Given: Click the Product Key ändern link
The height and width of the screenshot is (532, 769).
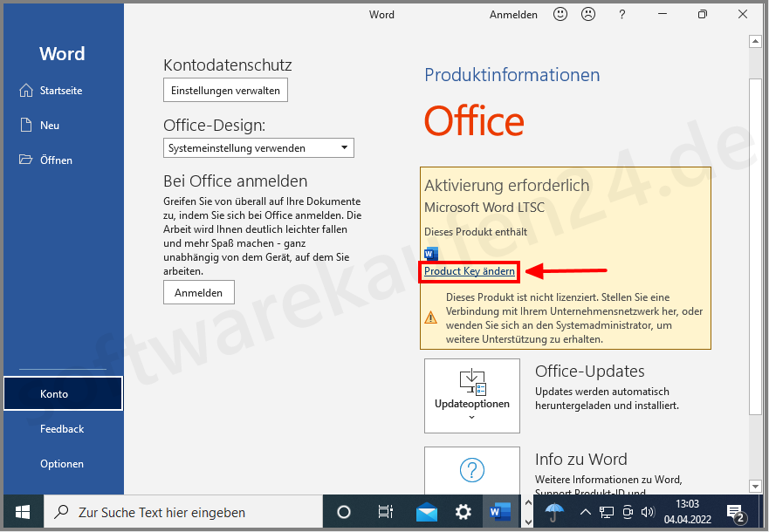Looking at the screenshot, I should (x=468, y=271).
